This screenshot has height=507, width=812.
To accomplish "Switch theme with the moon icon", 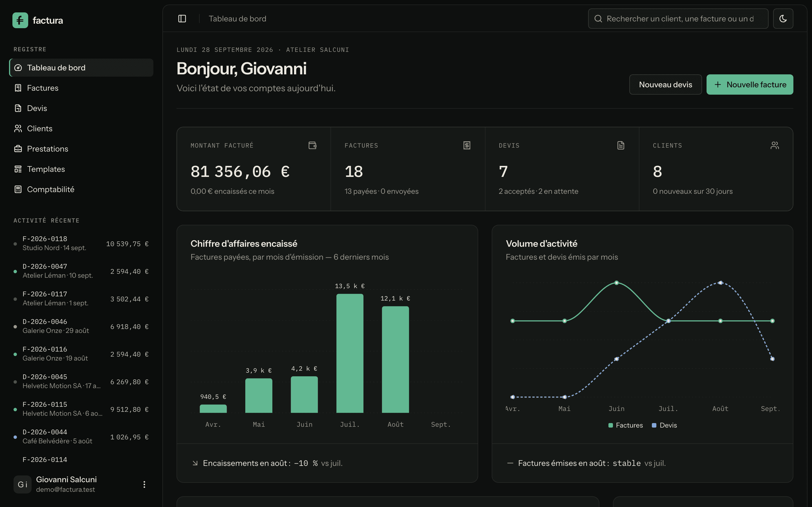I will pyautogui.click(x=783, y=19).
